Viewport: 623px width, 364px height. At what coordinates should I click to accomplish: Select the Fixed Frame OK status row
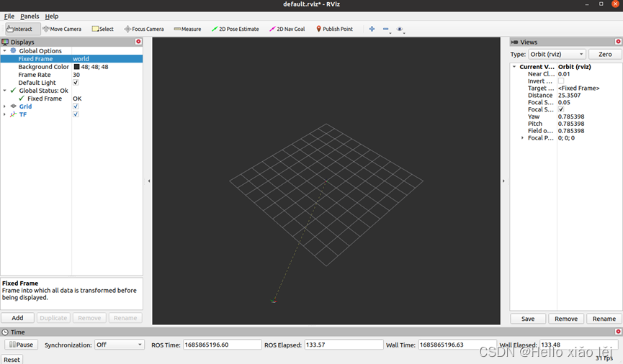[x=71, y=99]
